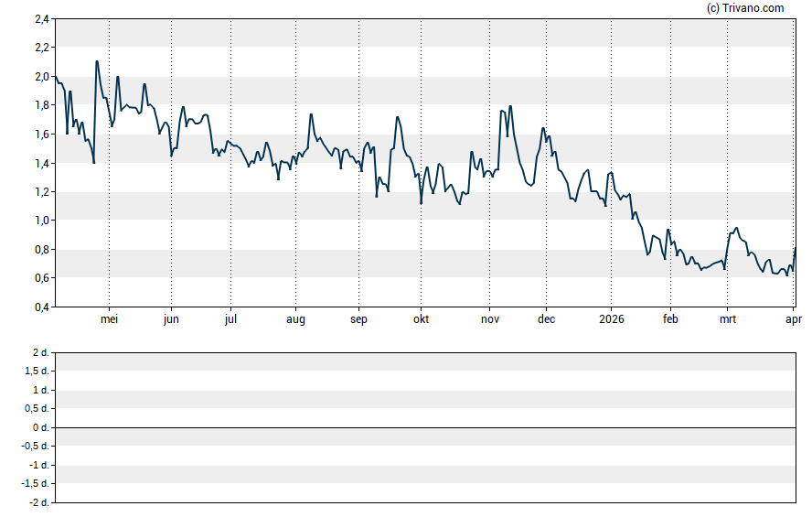Select the '0 d.' baseline label
Viewport: 812px width, 517px height.
click(x=40, y=427)
